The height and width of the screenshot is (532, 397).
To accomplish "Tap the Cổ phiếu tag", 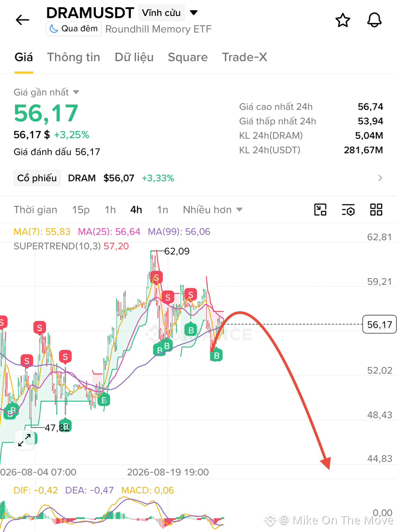I will (x=37, y=178).
